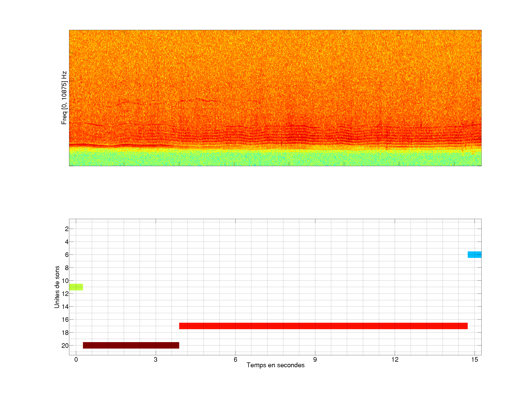Click the cyan blue bar at unit 6
This screenshot has width=532, height=399.
coord(474,255)
